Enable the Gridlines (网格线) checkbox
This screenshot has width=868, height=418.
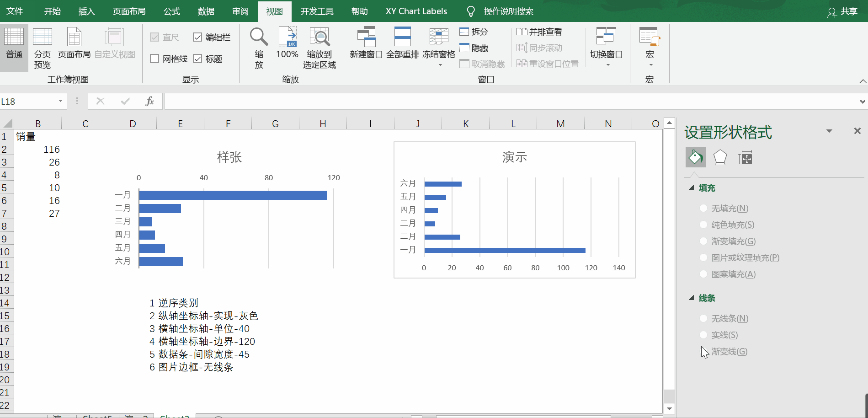pyautogui.click(x=154, y=59)
